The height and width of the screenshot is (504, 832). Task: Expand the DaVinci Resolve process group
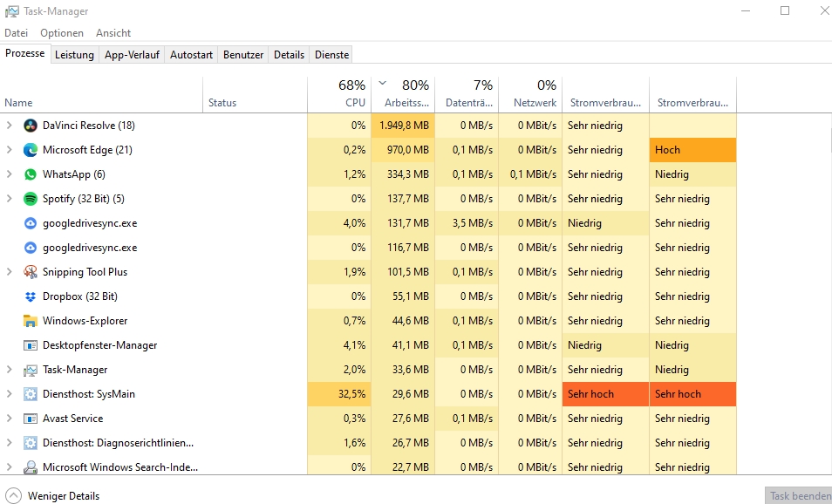(9, 126)
